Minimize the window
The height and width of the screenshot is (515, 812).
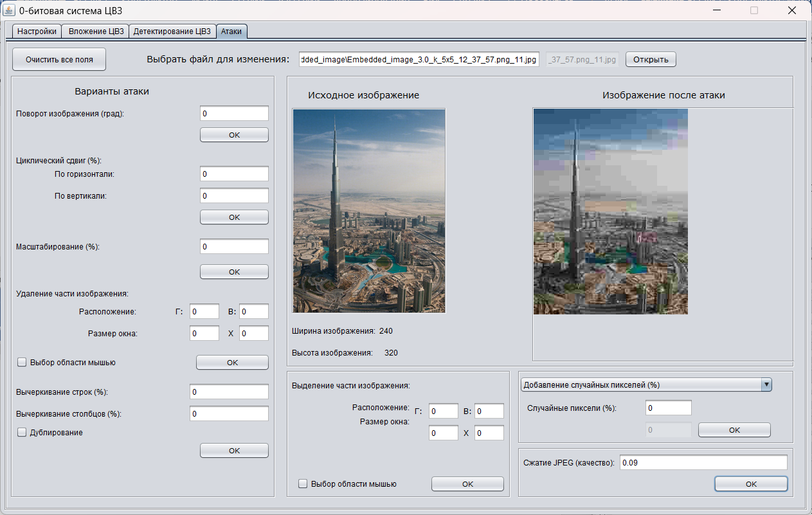click(x=717, y=10)
